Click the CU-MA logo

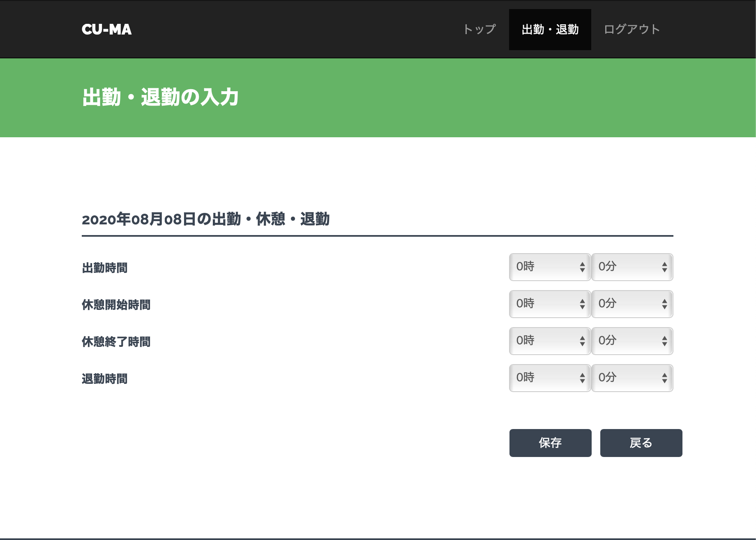pyautogui.click(x=106, y=30)
